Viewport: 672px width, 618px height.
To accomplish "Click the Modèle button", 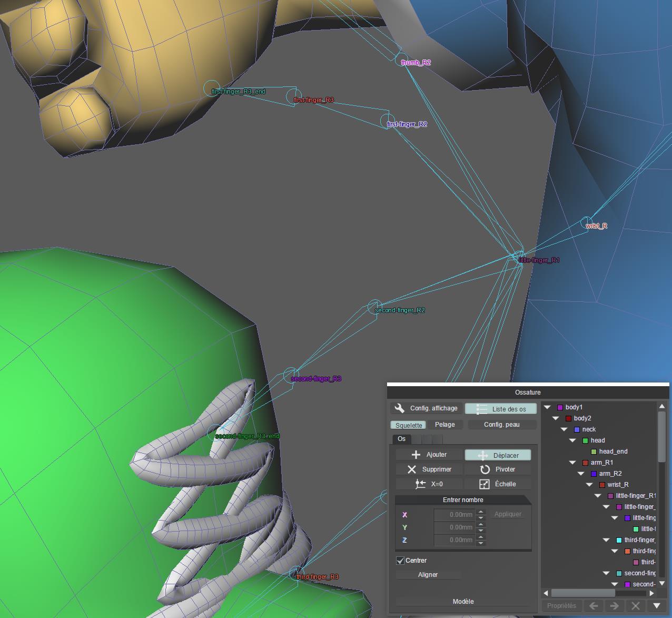I will 463,602.
